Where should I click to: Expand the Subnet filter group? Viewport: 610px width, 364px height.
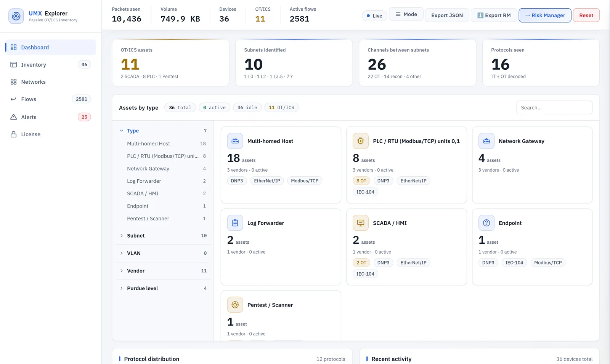[x=163, y=236]
